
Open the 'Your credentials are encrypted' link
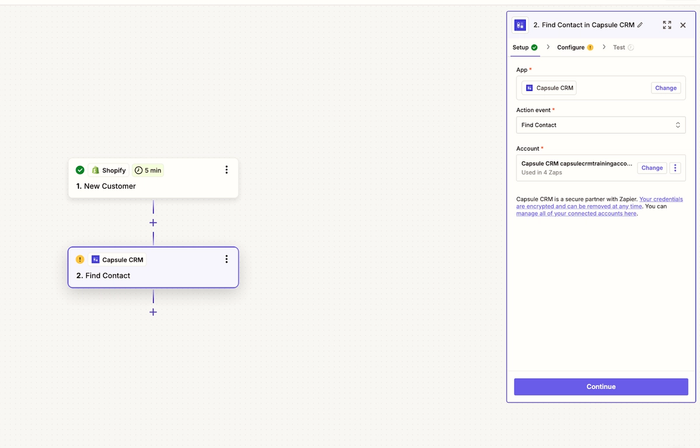tap(600, 203)
